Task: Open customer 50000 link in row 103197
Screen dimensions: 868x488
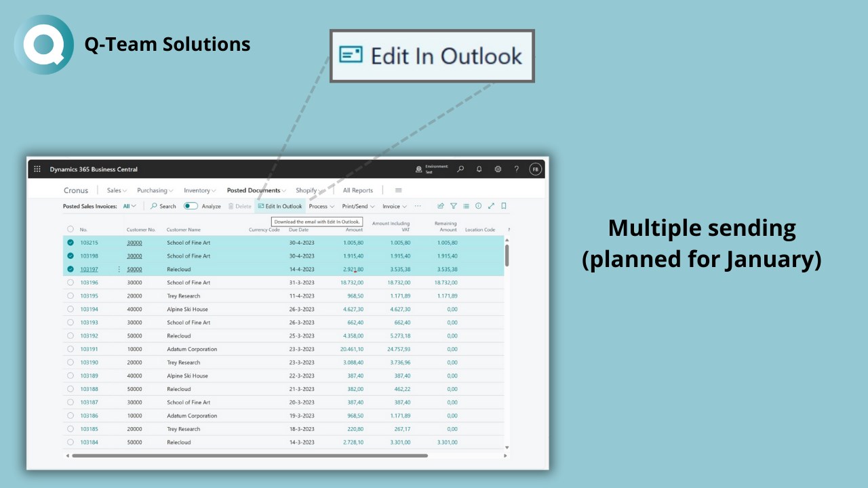Action: (x=134, y=269)
